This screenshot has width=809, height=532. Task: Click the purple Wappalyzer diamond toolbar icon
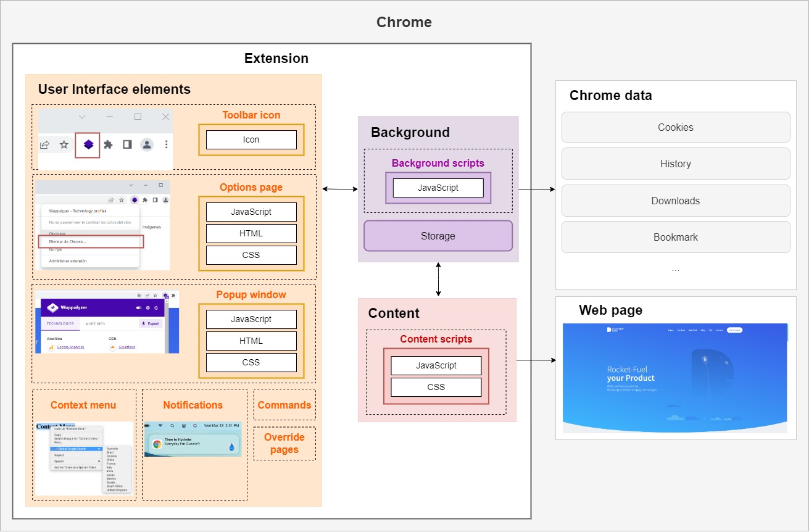click(x=88, y=144)
